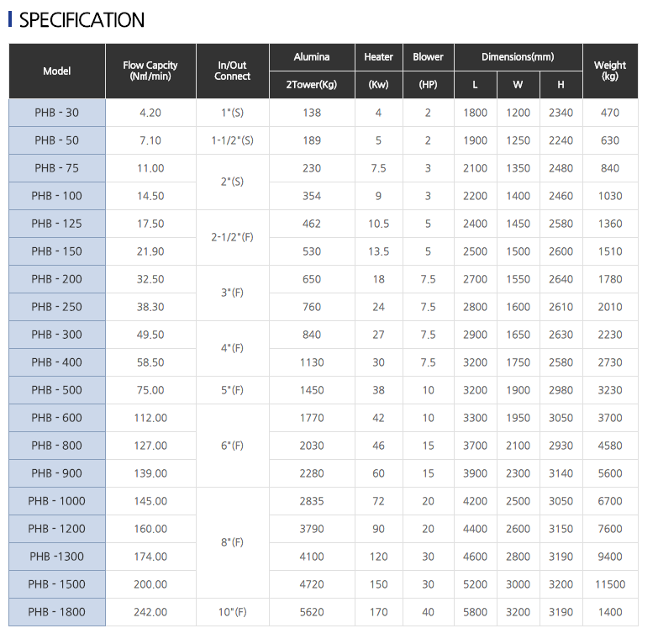Click the 2Tower(Kg) sub-header
This screenshot has height=644, width=658.
[x=312, y=85]
